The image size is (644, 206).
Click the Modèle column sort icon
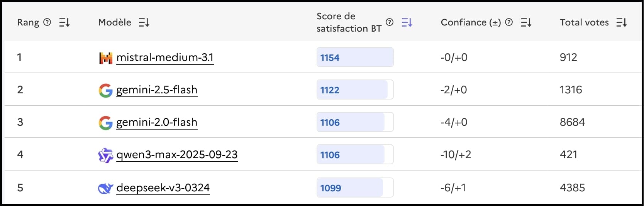pos(144,23)
